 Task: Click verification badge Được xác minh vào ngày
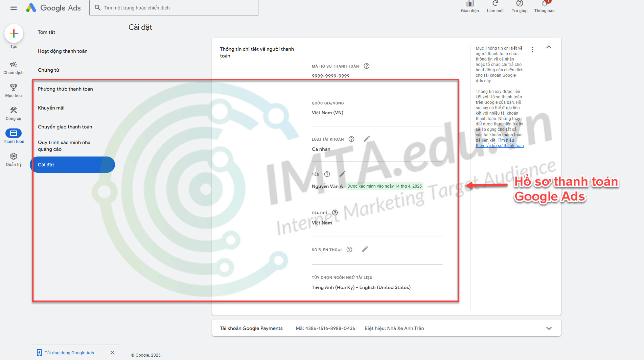385,186
